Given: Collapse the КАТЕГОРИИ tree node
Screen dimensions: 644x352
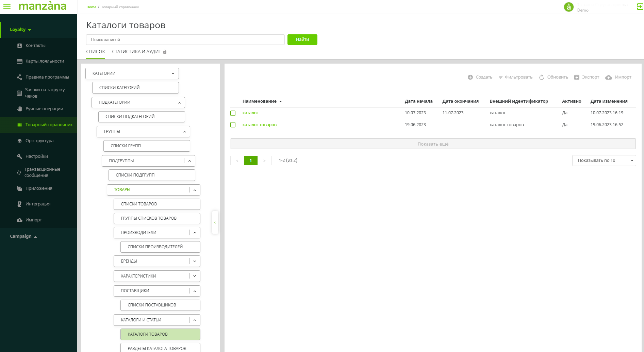Looking at the screenshot, I should pyautogui.click(x=173, y=73).
